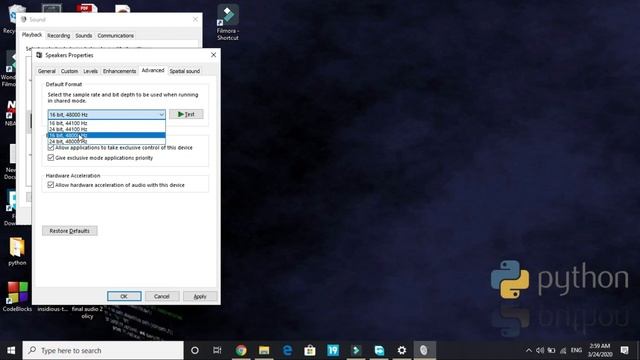The image size is (640, 360).
Task: Launch CodeBlocks from the desktop
Action: coord(17,296)
